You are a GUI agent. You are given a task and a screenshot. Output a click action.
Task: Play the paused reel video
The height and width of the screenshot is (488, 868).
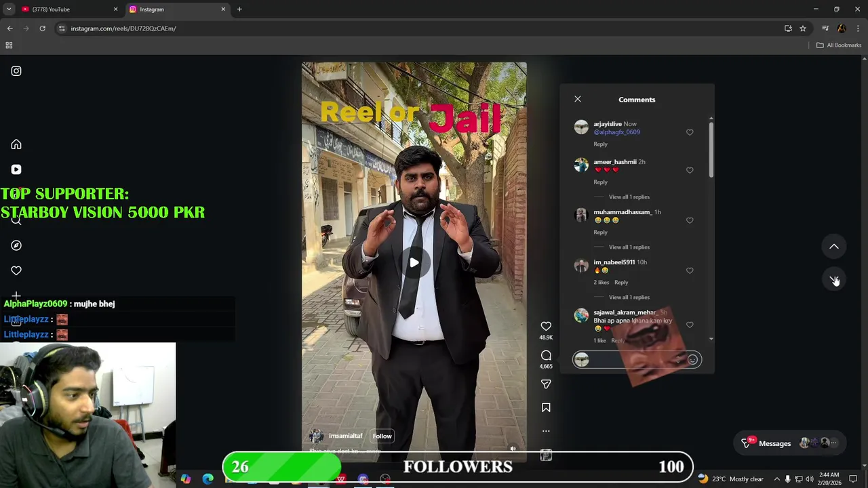(x=414, y=263)
